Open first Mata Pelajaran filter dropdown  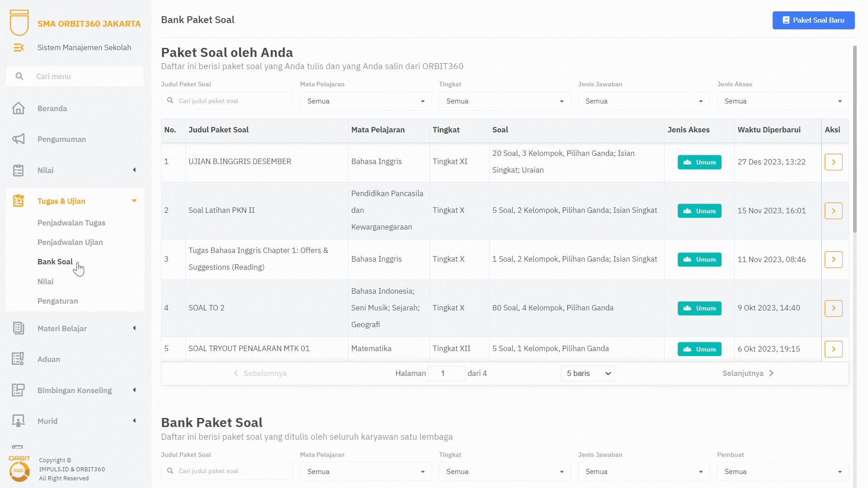[366, 101]
